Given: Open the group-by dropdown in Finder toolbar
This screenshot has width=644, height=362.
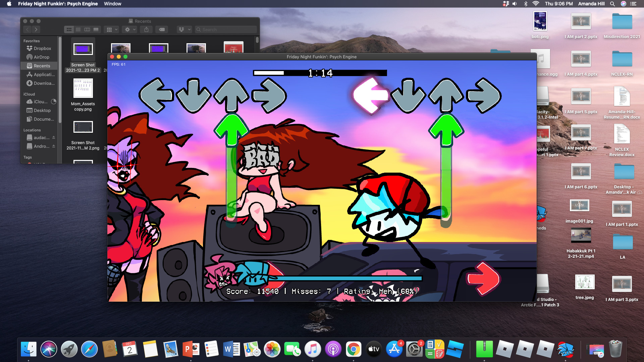Looking at the screenshot, I should coord(112,29).
